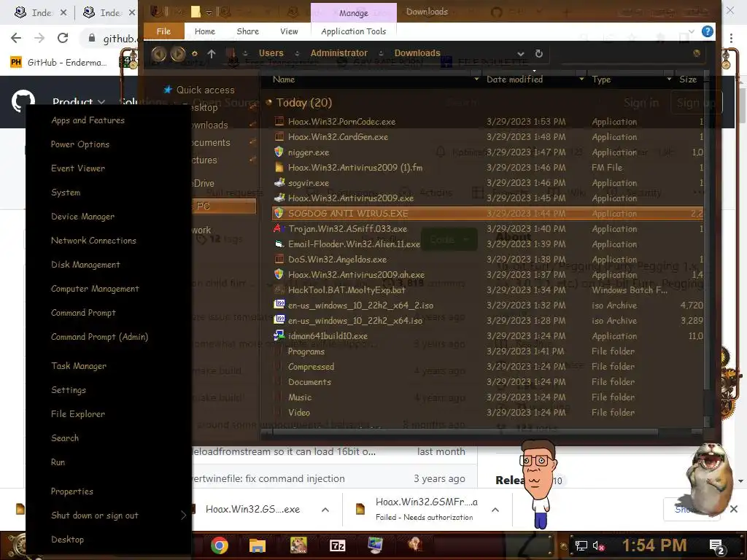
Task: Switch to the Share ribbon tab
Action: tap(248, 31)
